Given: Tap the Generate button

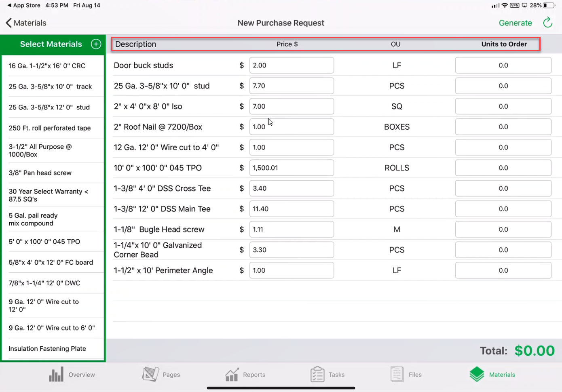Looking at the screenshot, I should pyautogui.click(x=516, y=23).
